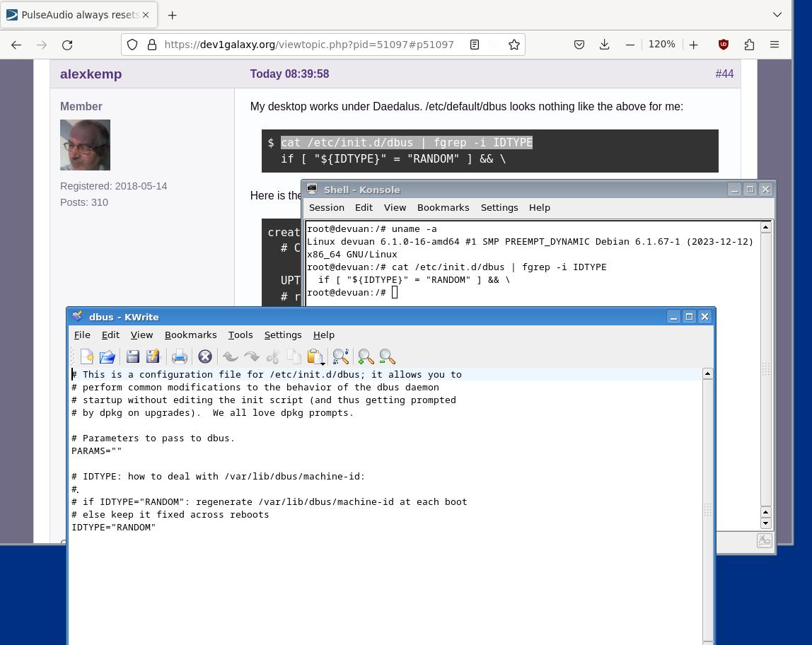Open a file with the folder icon
The height and width of the screenshot is (645, 812).
coord(108,356)
